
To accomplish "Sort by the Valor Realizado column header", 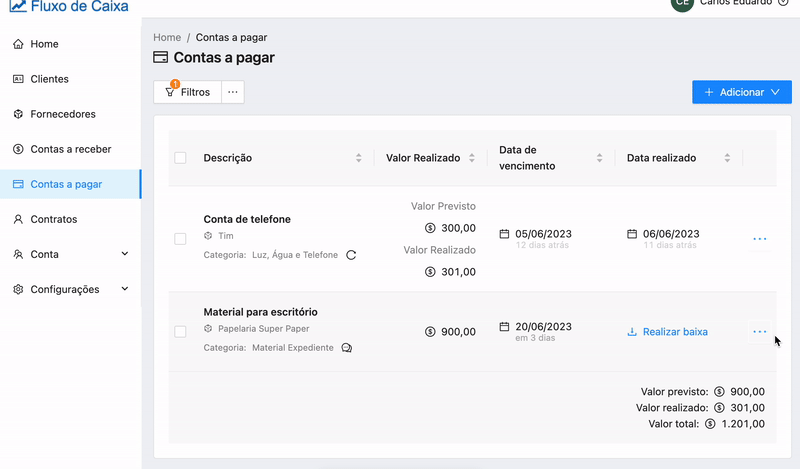I will coord(423,158).
